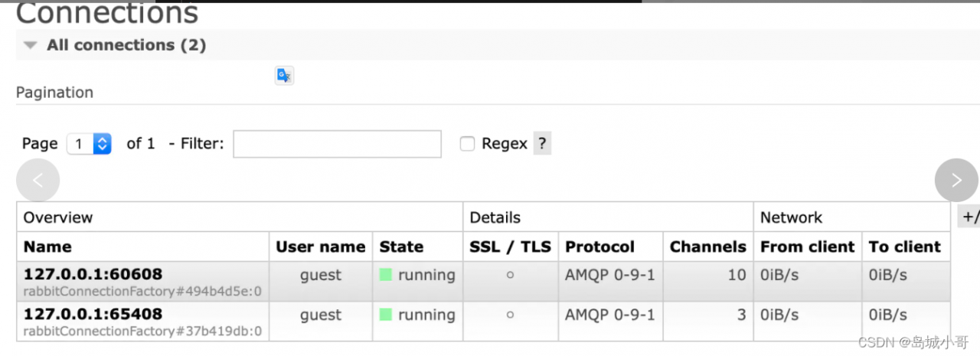The image size is (980, 356).
Task: Click SSL/TLS circle in the 65408 row
Action: 510,315
